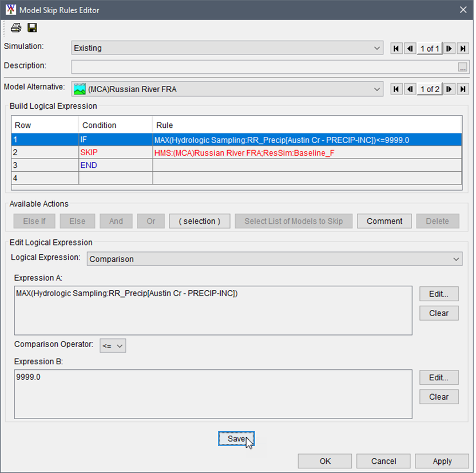Go to previous Model Alternative record arrow

pos(410,89)
